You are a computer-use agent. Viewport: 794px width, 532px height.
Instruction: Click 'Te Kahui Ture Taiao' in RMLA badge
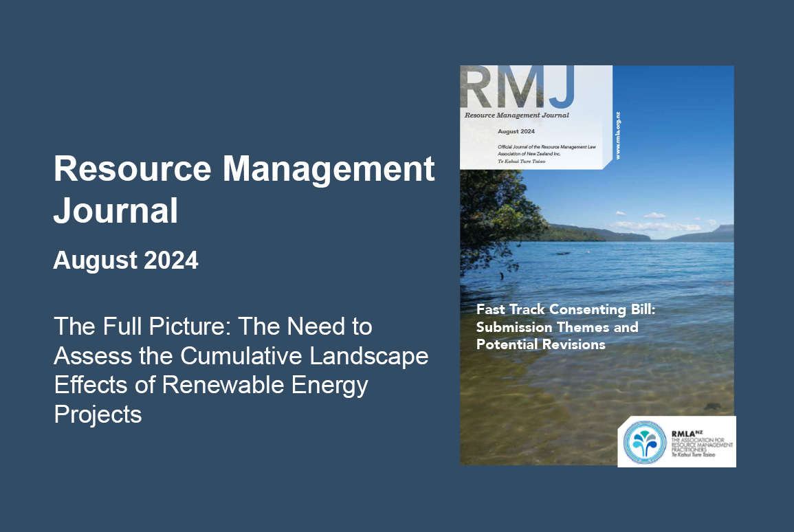[692, 456]
